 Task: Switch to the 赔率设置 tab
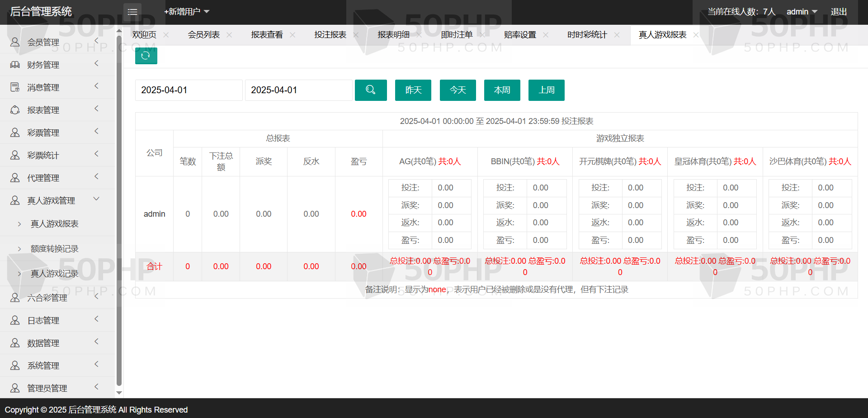(x=519, y=35)
